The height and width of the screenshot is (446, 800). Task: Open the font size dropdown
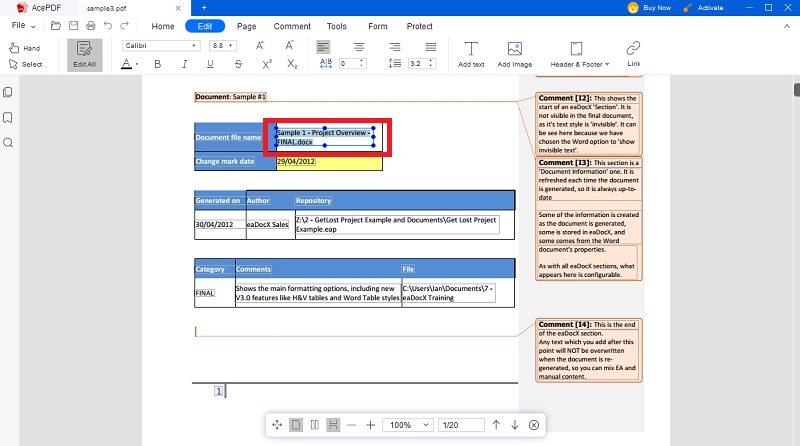click(223, 45)
